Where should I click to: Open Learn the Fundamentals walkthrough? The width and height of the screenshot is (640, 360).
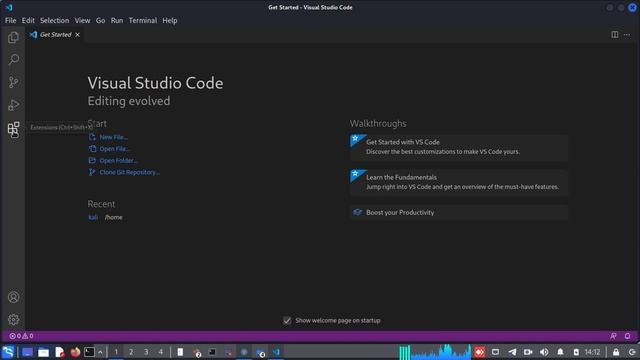(x=459, y=182)
